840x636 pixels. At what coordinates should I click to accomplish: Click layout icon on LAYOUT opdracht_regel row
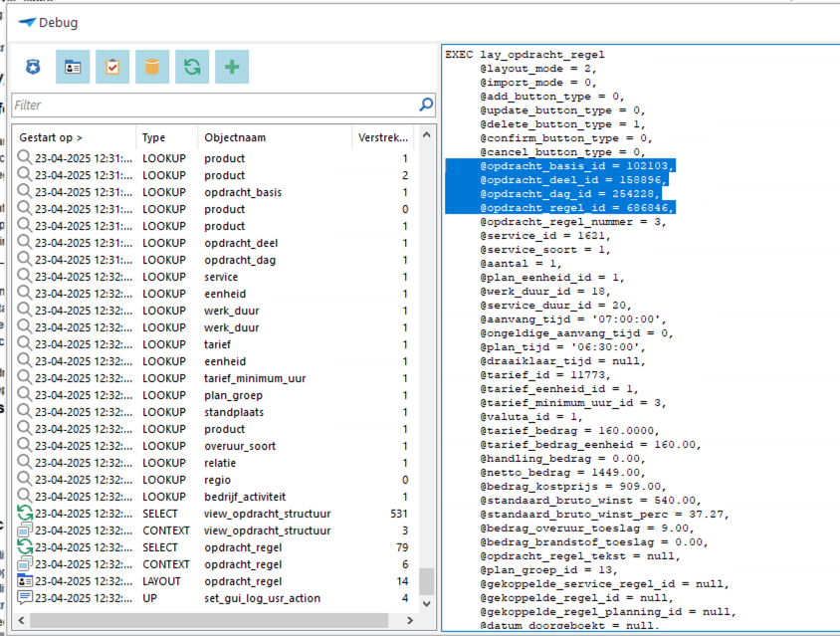point(25,581)
